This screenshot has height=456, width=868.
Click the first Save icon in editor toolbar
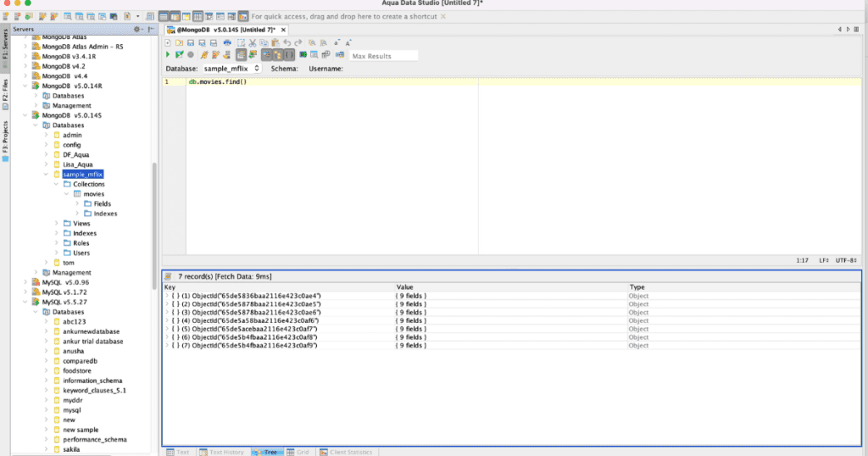click(191, 42)
